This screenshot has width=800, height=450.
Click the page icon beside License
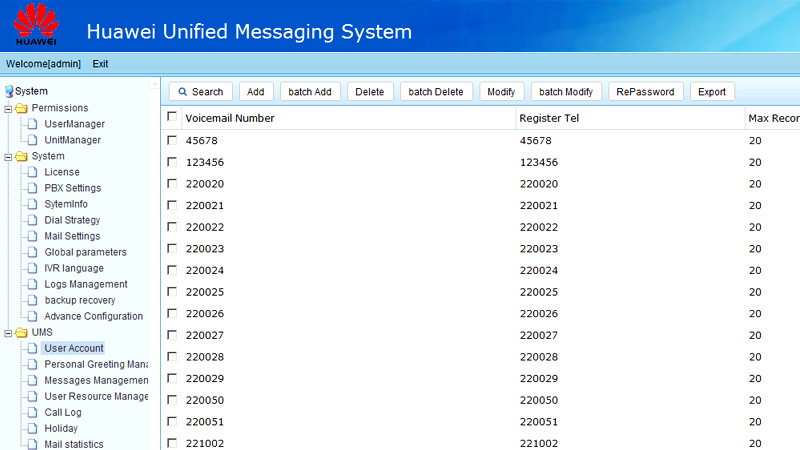pyautogui.click(x=32, y=172)
